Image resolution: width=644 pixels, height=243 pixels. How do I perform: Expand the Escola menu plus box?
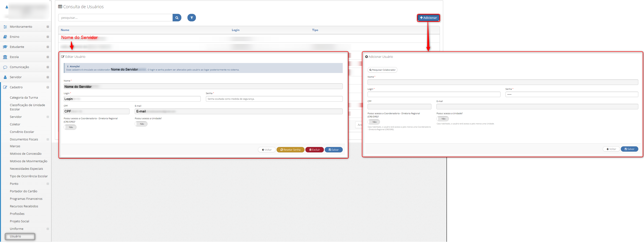[48, 57]
